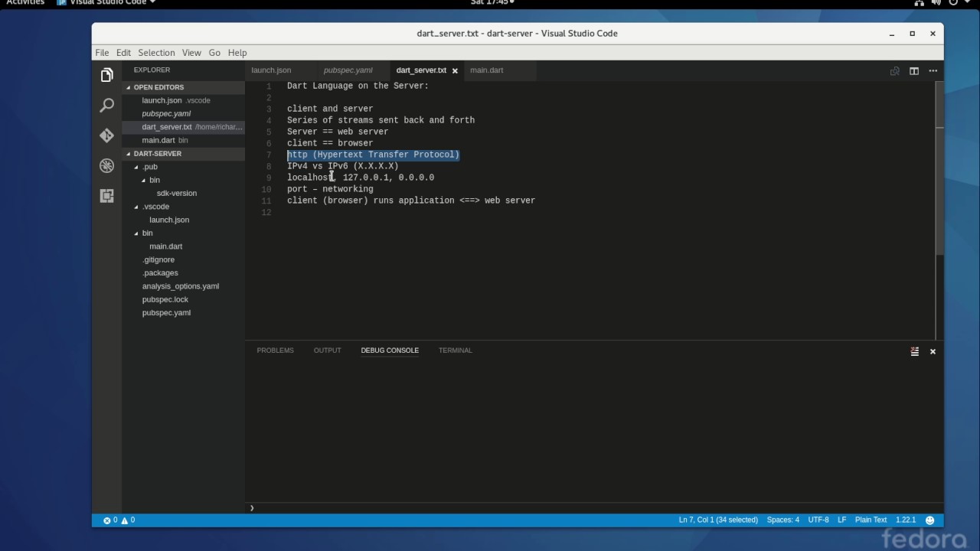
Task: Change line ending via LF status item
Action: pos(841,520)
